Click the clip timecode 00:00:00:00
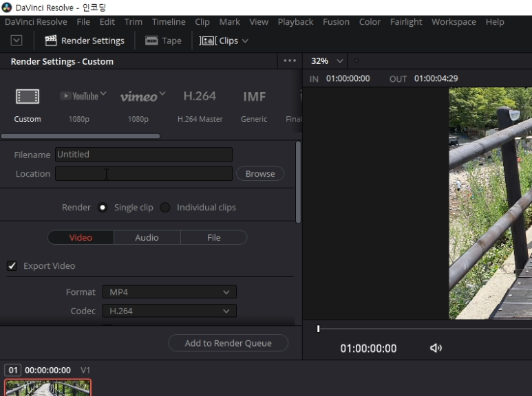This screenshot has height=396, width=532. click(48, 371)
